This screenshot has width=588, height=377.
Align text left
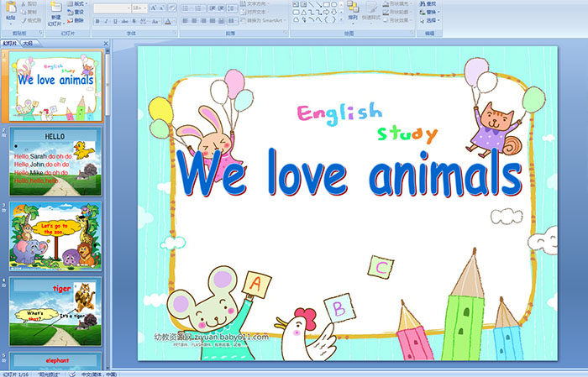click(186, 21)
